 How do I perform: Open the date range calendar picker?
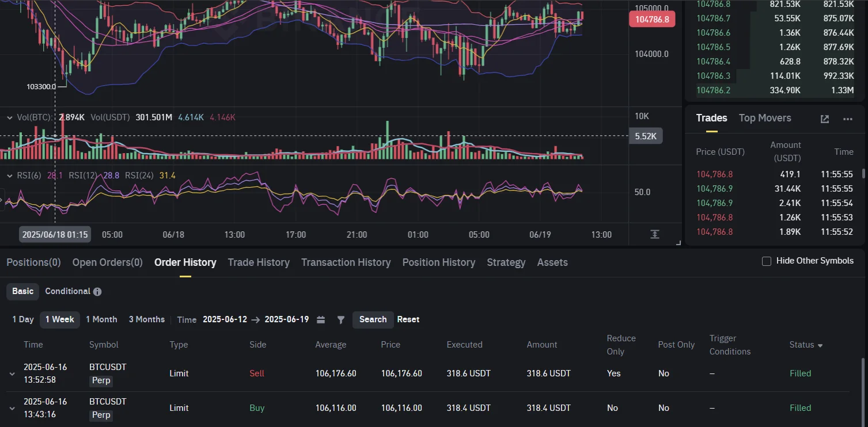pos(321,319)
